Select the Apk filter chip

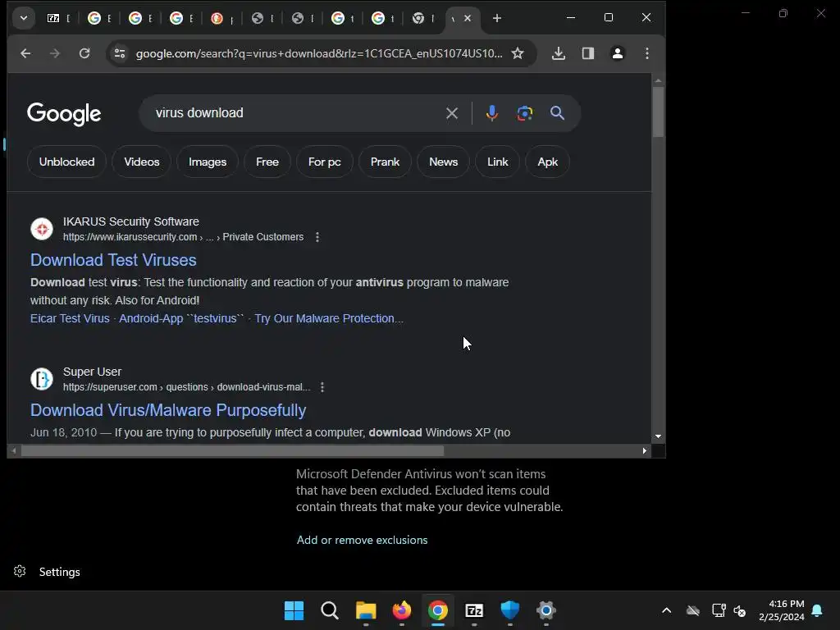pos(547,162)
